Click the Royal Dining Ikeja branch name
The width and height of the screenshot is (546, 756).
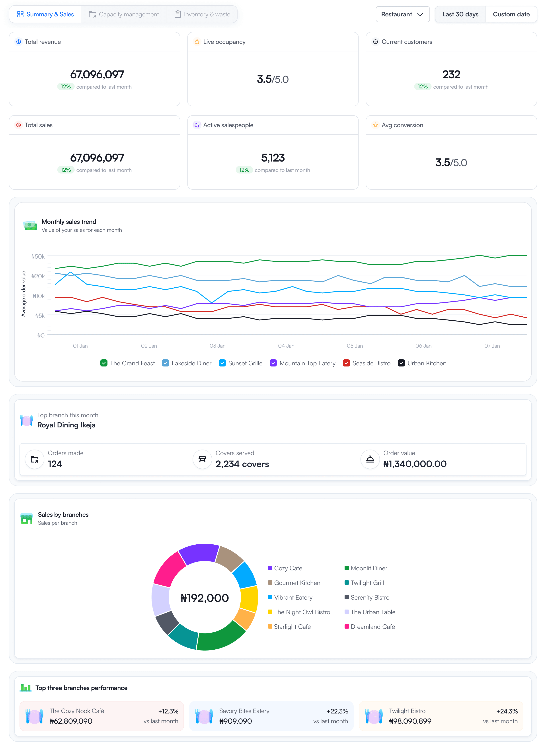(x=66, y=425)
